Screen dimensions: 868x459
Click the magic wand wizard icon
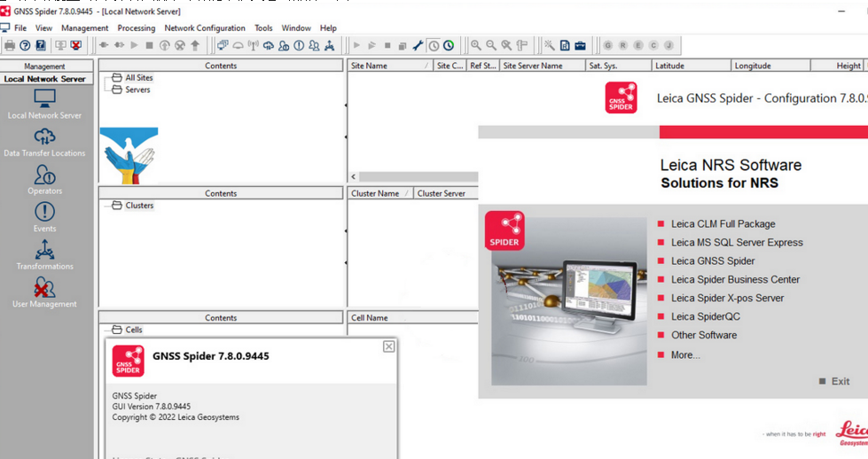coord(549,45)
